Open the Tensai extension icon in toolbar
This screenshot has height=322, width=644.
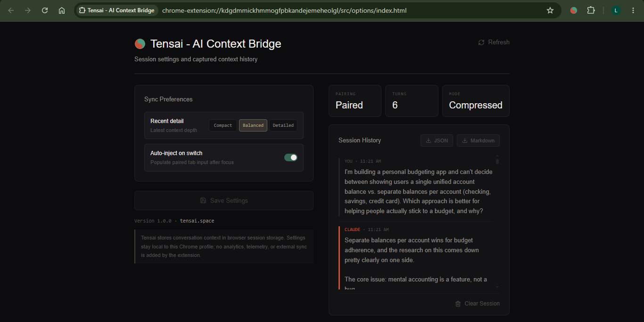coord(574,10)
